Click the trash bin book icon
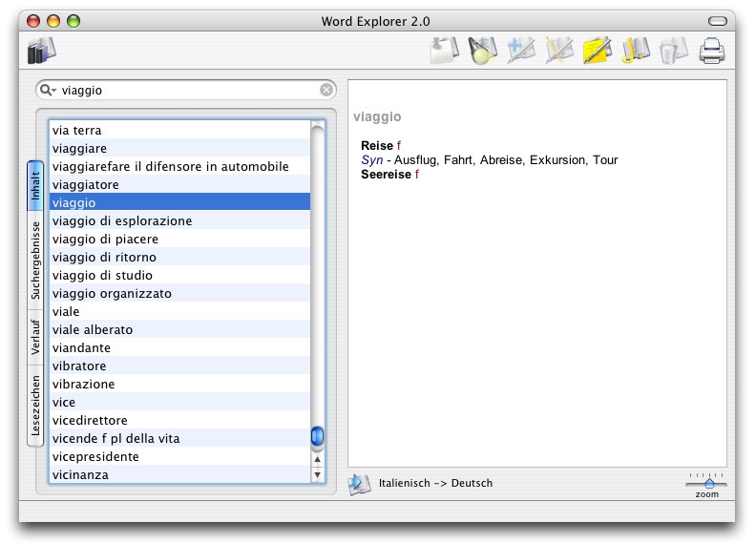 pyautogui.click(x=674, y=51)
